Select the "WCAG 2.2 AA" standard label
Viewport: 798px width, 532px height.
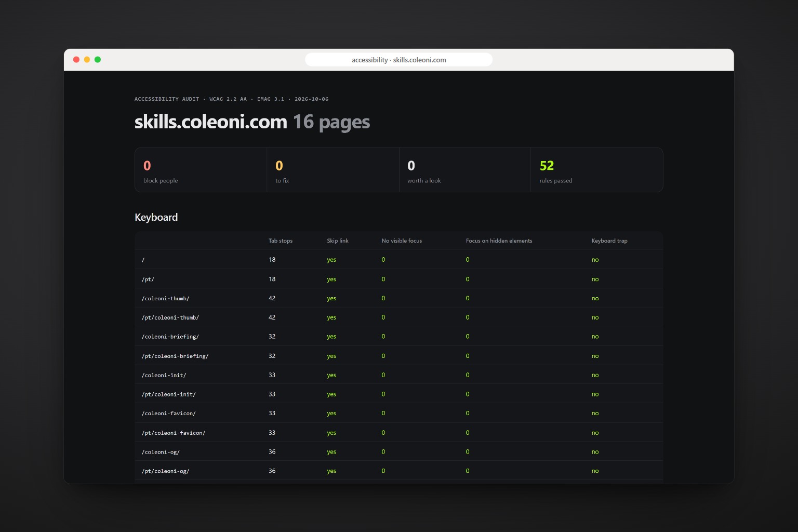point(228,99)
